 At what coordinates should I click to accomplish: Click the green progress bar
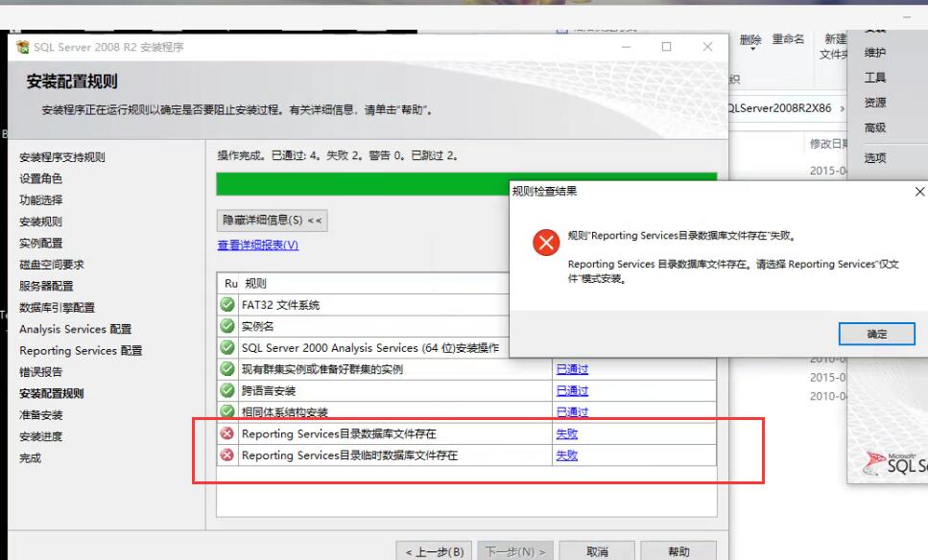coord(362,184)
